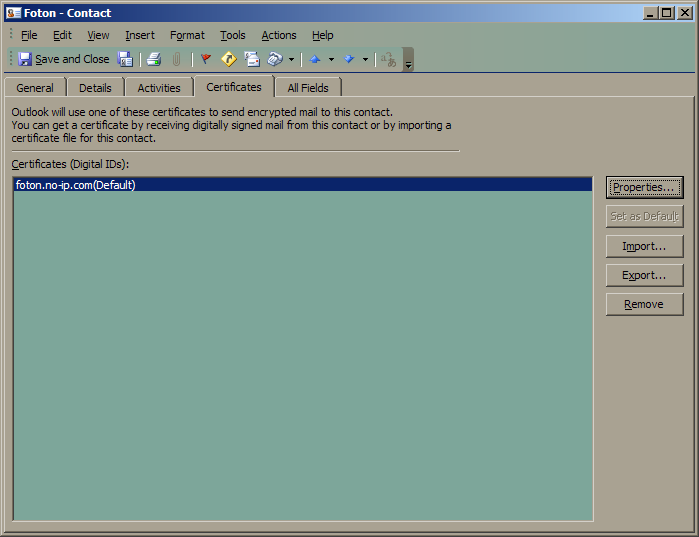
Task: Click the AutoDial telephone icon
Action: (275, 59)
